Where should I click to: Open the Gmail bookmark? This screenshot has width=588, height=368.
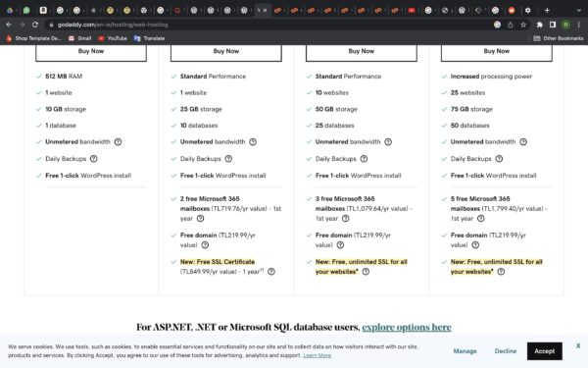click(80, 38)
